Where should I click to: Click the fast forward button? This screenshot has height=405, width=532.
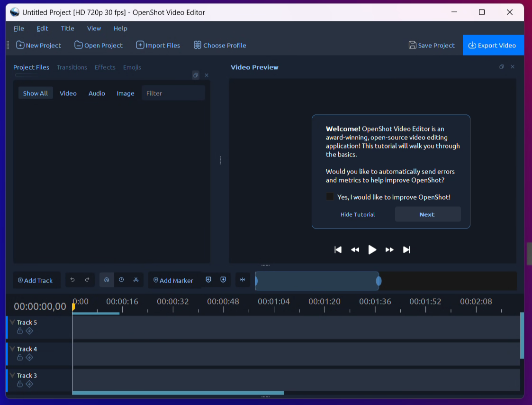coord(389,250)
